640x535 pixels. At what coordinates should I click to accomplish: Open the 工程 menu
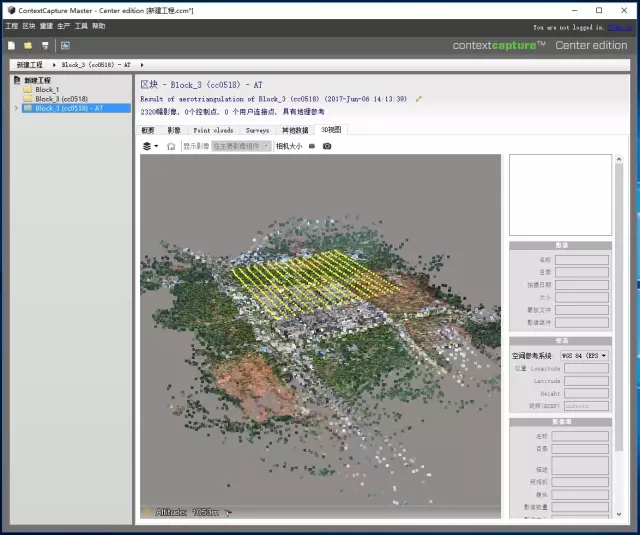11,26
